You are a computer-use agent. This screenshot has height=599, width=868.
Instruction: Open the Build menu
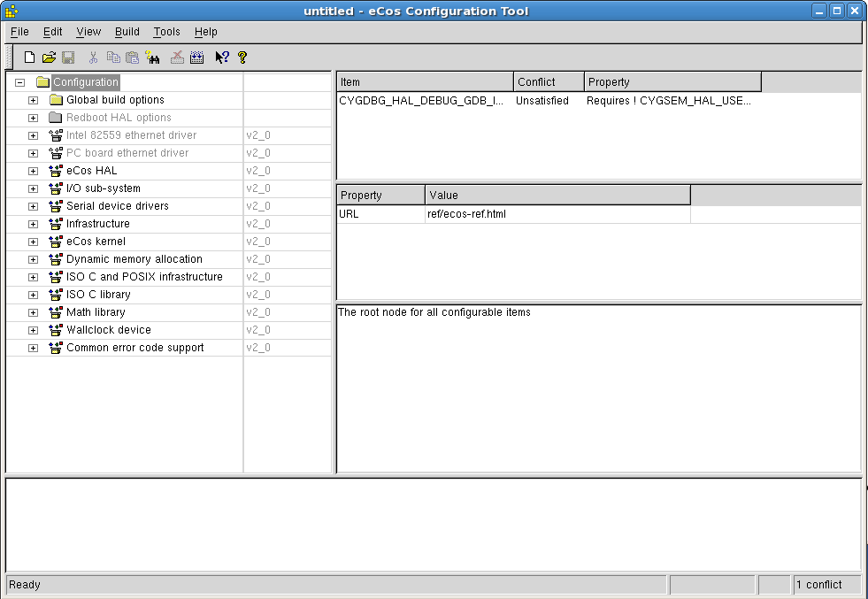click(127, 32)
